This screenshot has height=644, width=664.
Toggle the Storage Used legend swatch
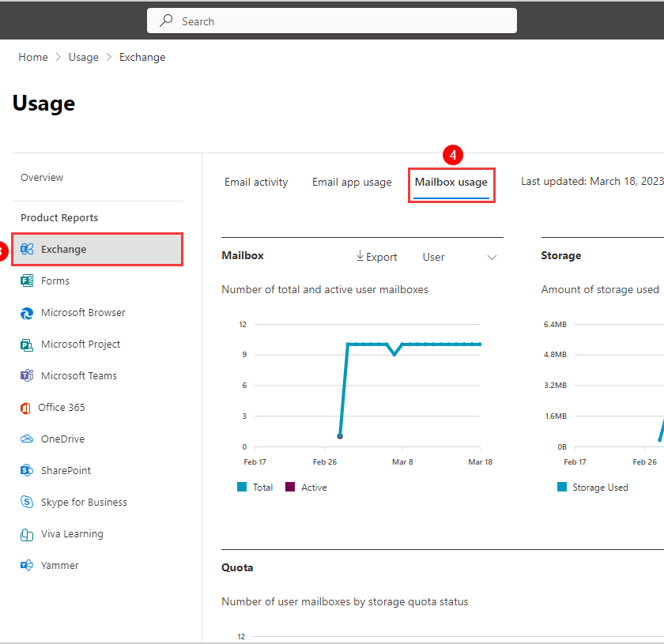point(562,487)
